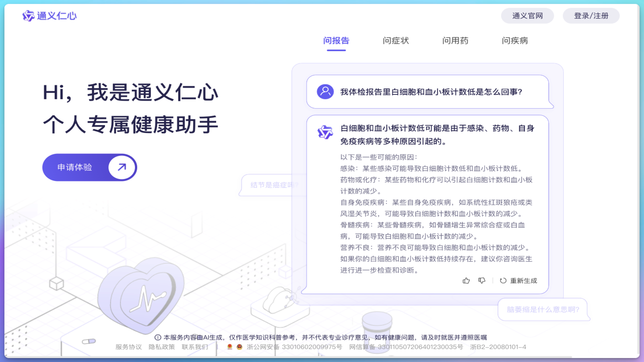644x362 pixels.
Task: Click the user avatar icon in question bubble
Action: (x=325, y=92)
